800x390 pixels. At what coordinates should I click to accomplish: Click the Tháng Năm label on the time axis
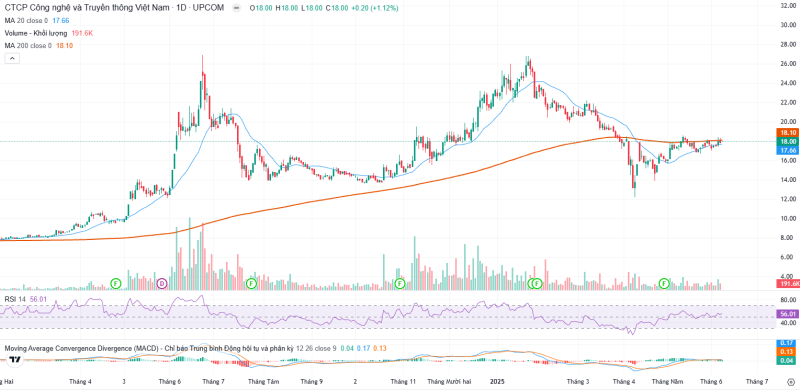pyautogui.click(x=667, y=381)
